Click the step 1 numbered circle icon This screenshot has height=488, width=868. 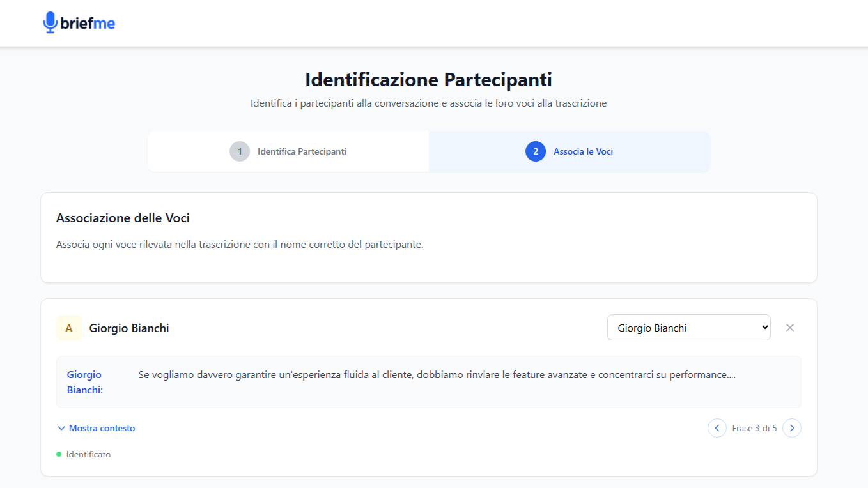tap(239, 151)
